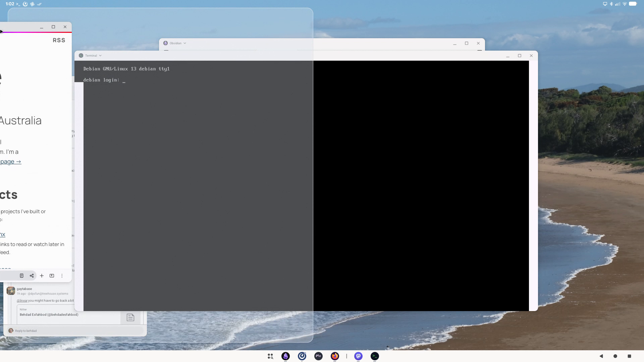Screen dimensions: 644x362
Task: Click the Terminal taskbar icon
Action: [x=375, y=356]
